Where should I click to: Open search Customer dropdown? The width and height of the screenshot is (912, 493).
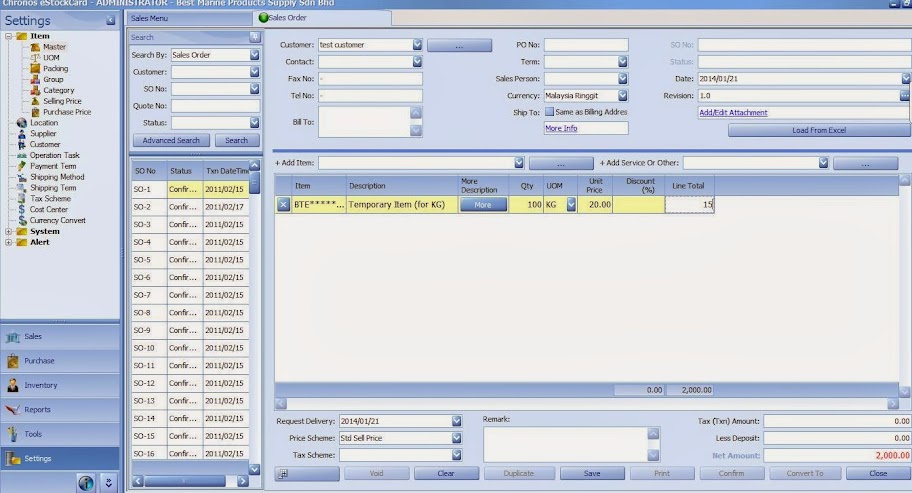255,72
